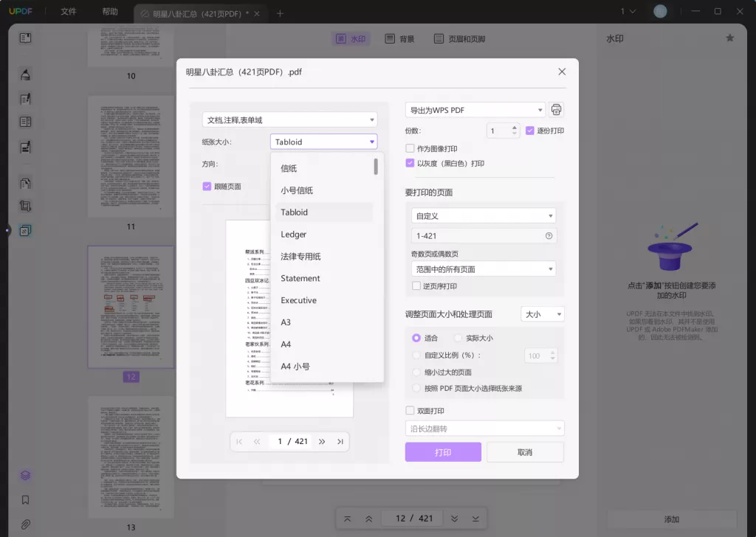
Task: Select 适合 radio button
Action: point(416,338)
